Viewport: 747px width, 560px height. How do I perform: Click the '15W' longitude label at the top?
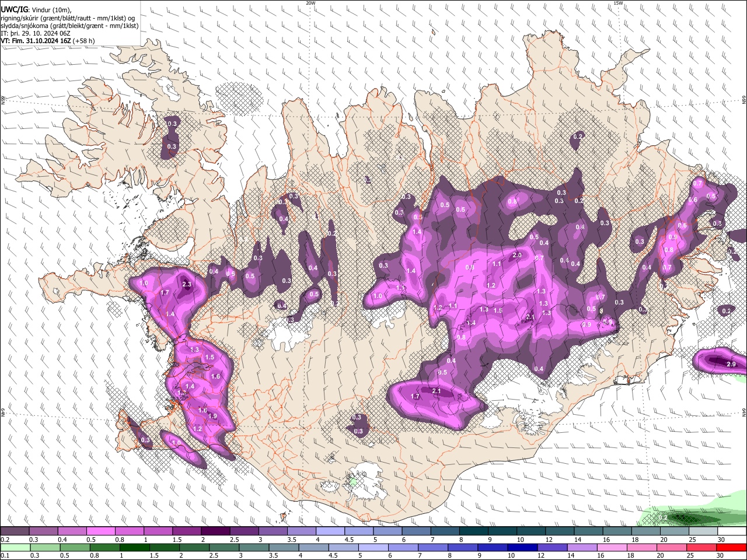[618, 3]
